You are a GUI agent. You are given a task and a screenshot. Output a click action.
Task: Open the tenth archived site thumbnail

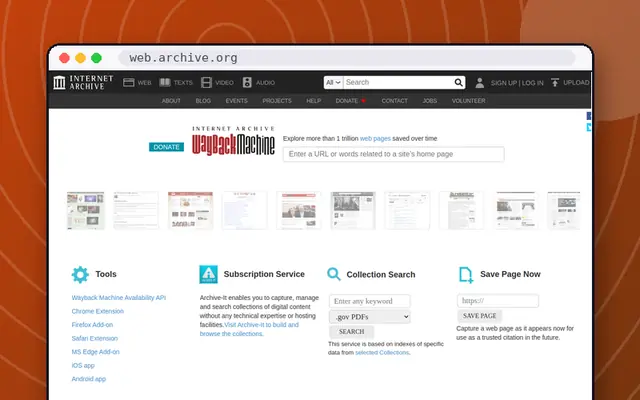(x=564, y=211)
